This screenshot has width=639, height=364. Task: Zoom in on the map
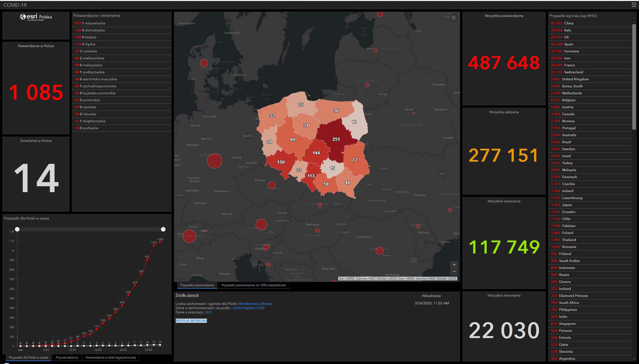pos(454,264)
